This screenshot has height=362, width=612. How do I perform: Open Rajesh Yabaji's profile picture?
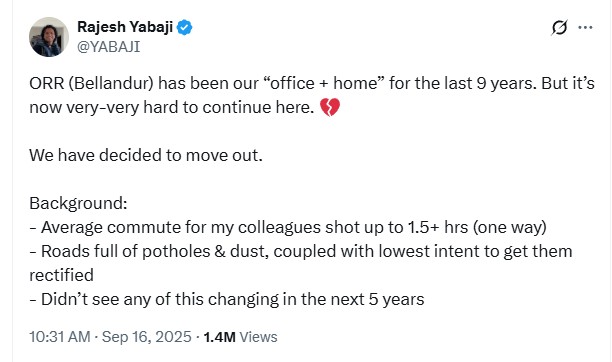click(x=49, y=37)
